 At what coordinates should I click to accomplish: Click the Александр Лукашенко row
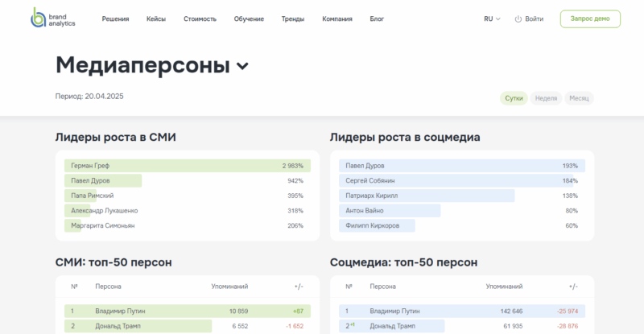pyautogui.click(x=188, y=211)
